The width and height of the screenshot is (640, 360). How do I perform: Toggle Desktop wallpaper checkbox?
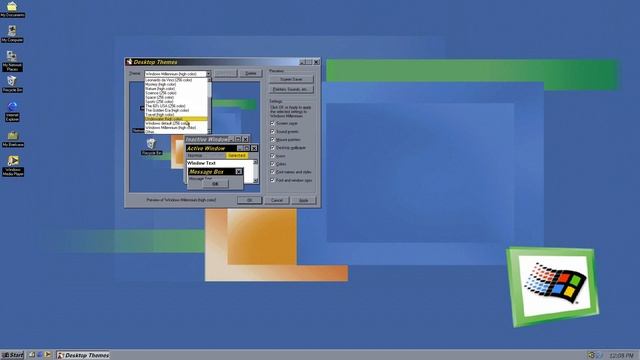pos(272,148)
